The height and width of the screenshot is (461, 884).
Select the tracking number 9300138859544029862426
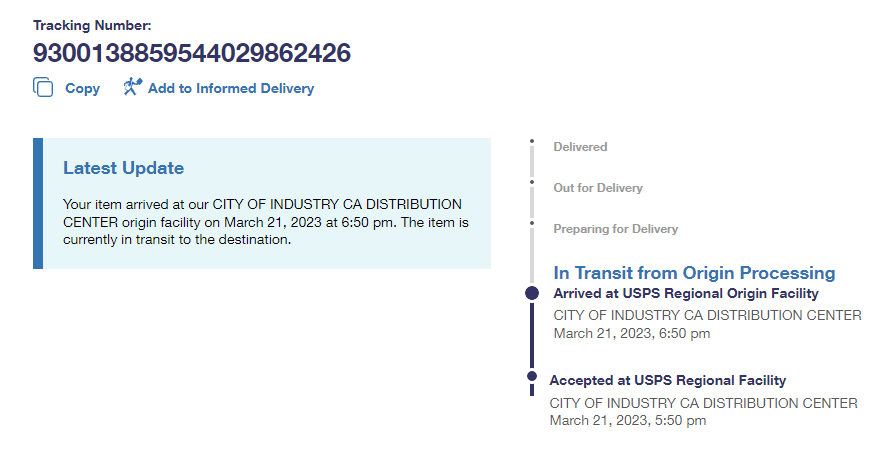pyautogui.click(x=192, y=52)
